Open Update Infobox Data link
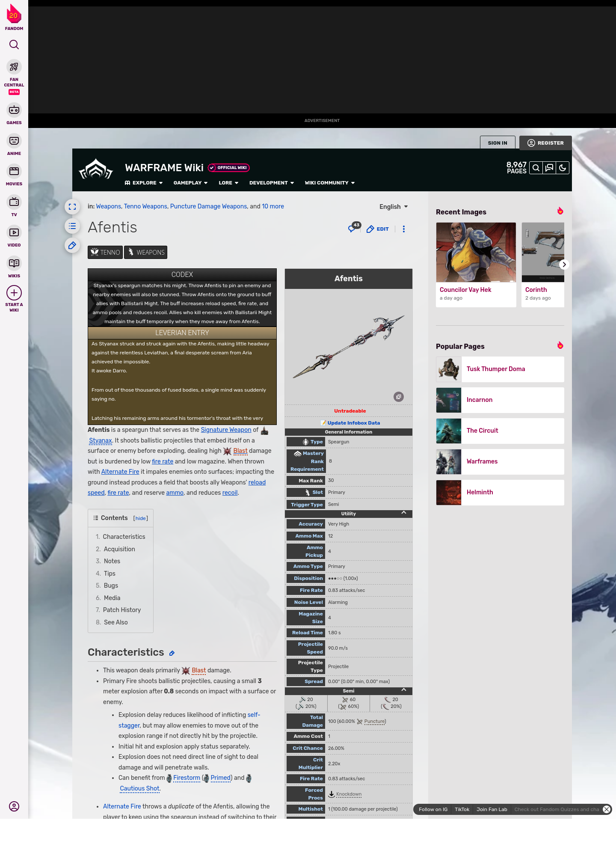The image size is (616, 856). pyautogui.click(x=354, y=423)
